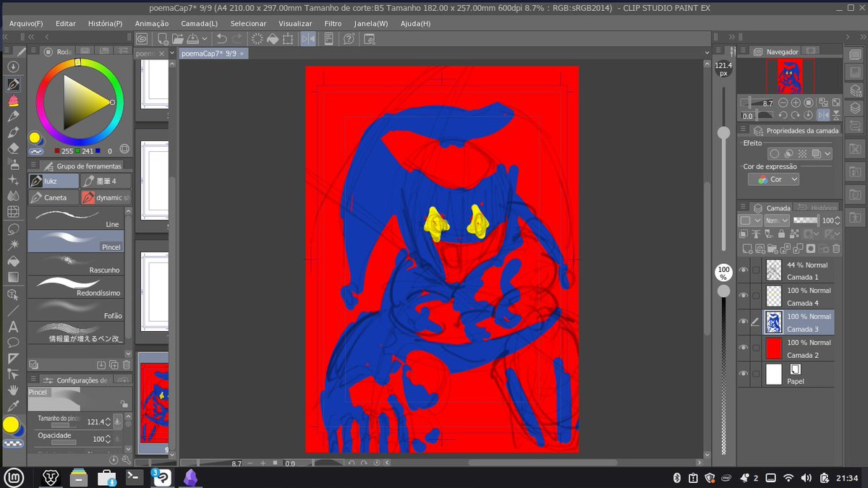Viewport: 868px width, 488px height.
Task: Click the Undo arrow in command bar
Action: 221,38
